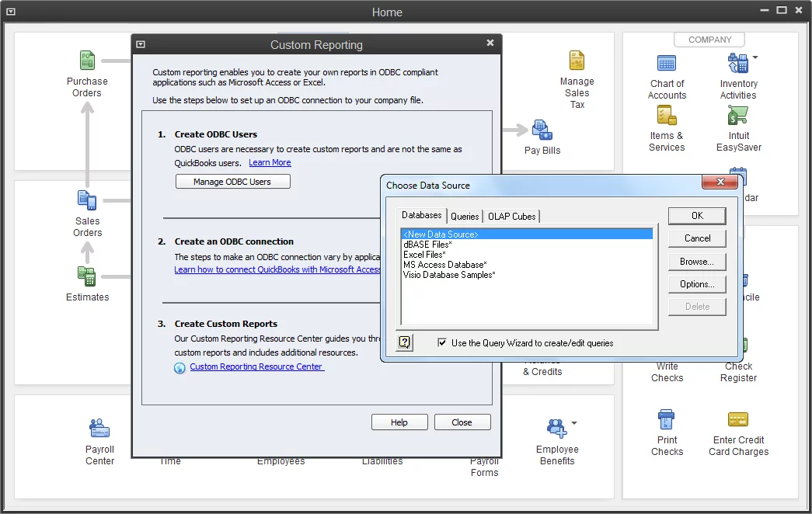
Task: Open Estimates
Action: [87, 276]
